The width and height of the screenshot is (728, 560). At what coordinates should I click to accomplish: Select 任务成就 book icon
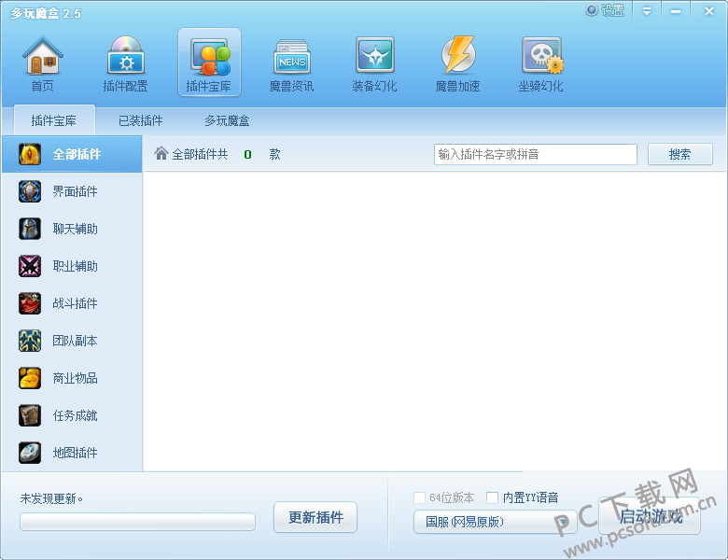click(x=30, y=415)
